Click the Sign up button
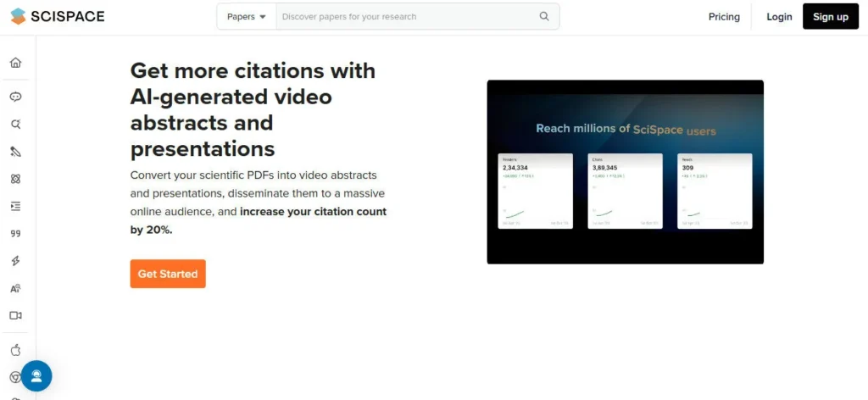This screenshot has height=400, width=868. (831, 17)
